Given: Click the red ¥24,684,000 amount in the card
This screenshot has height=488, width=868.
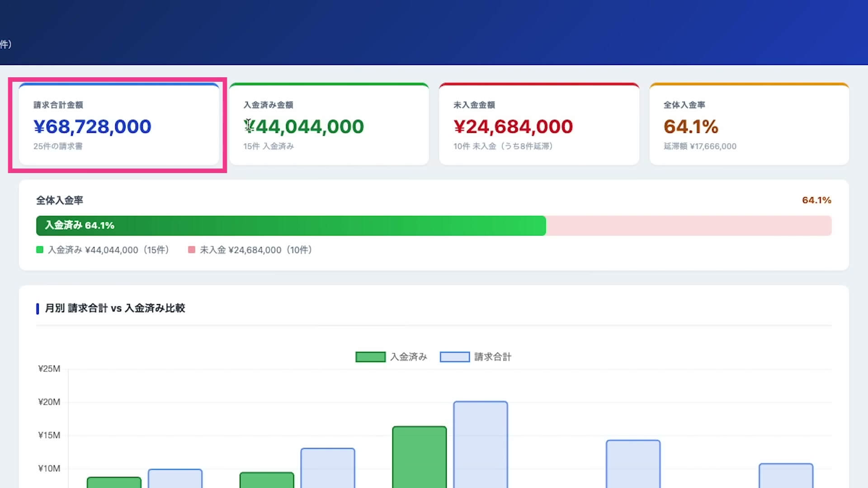Looking at the screenshot, I should [x=513, y=127].
